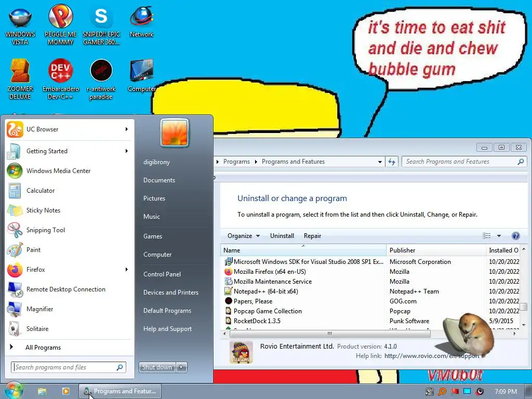Launch Windows Media Center
The height and width of the screenshot is (399, 532).
(68, 170)
